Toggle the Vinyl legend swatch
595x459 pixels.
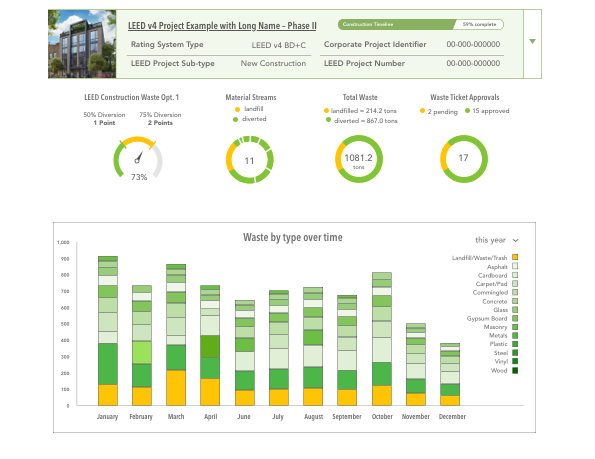(x=515, y=361)
